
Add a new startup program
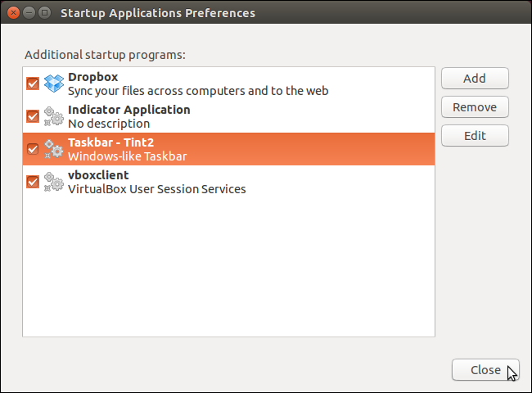click(x=475, y=79)
